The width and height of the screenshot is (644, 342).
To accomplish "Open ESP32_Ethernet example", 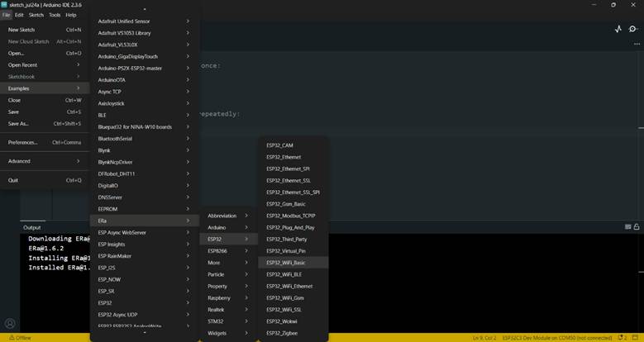I will [x=293, y=157].
